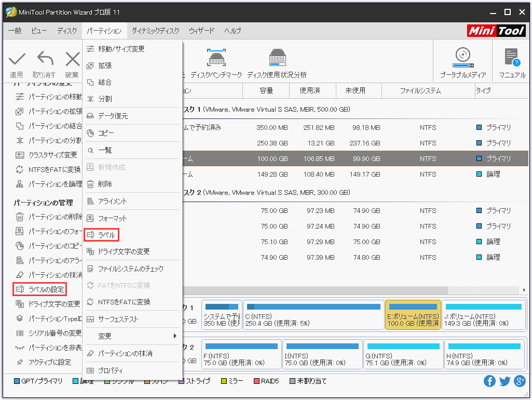Select ドライブ文字の変更 in dropdown menu
Screen dimensions: 532x400
(x=132, y=251)
